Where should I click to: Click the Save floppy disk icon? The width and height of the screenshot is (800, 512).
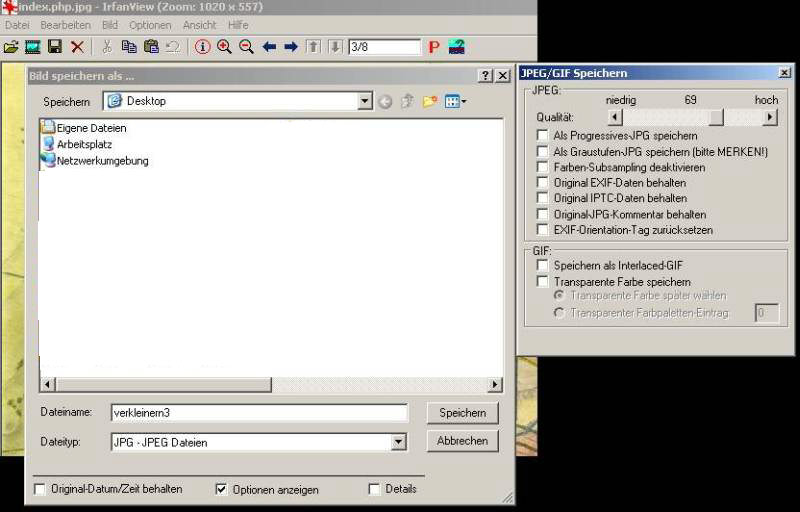coord(55,47)
